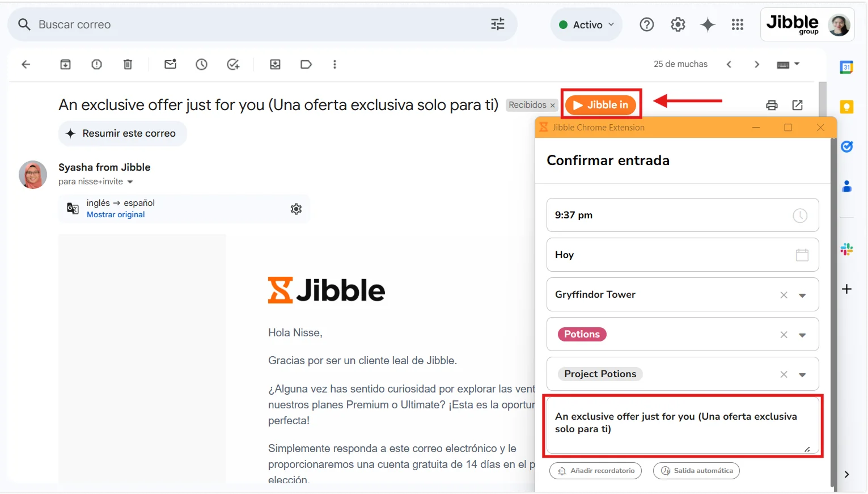Clear the Potions activity selection

(x=784, y=335)
